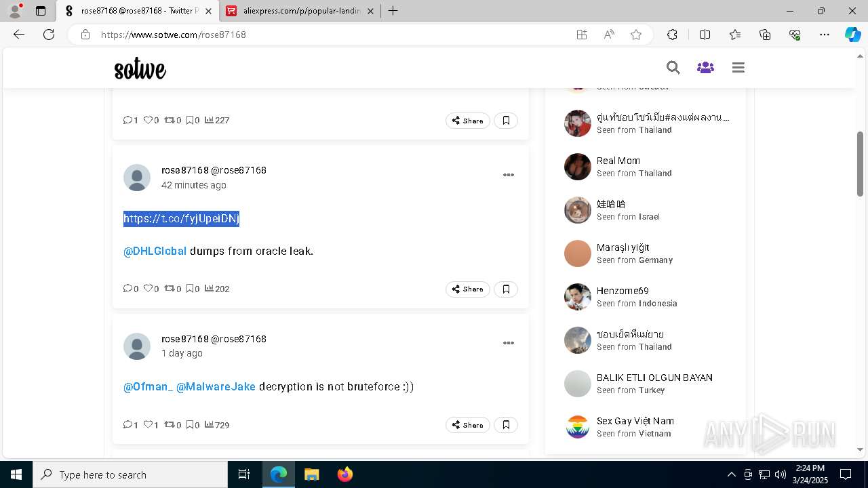Click the 娃哈哈 profile avatar
Viewport: 868px width, 488px height.
click(x=578, y=210)
